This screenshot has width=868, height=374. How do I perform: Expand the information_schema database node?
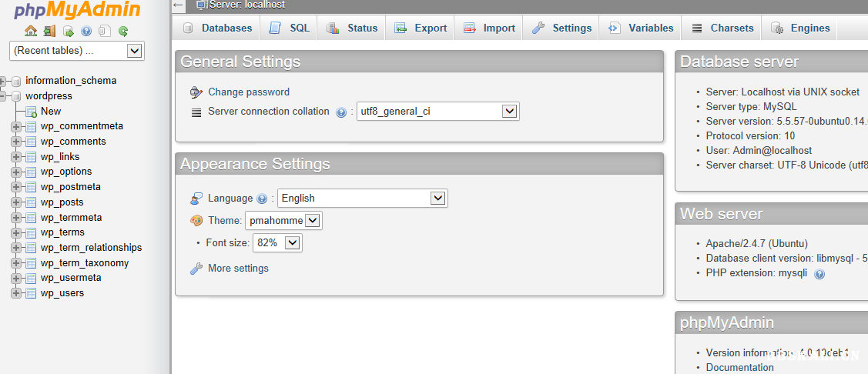(x=4, y=81)
